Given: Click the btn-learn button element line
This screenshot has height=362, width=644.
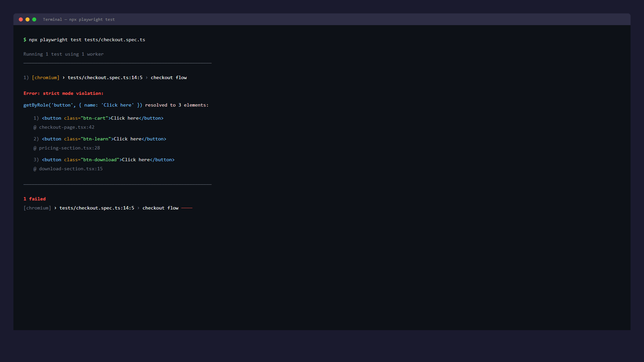Looking at the screenshot, I should click(104, 139).
